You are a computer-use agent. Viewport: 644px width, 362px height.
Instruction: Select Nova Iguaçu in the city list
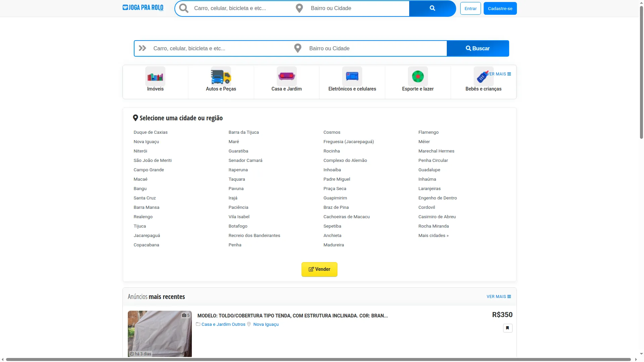pyautogui.click(x=146, y=141)
